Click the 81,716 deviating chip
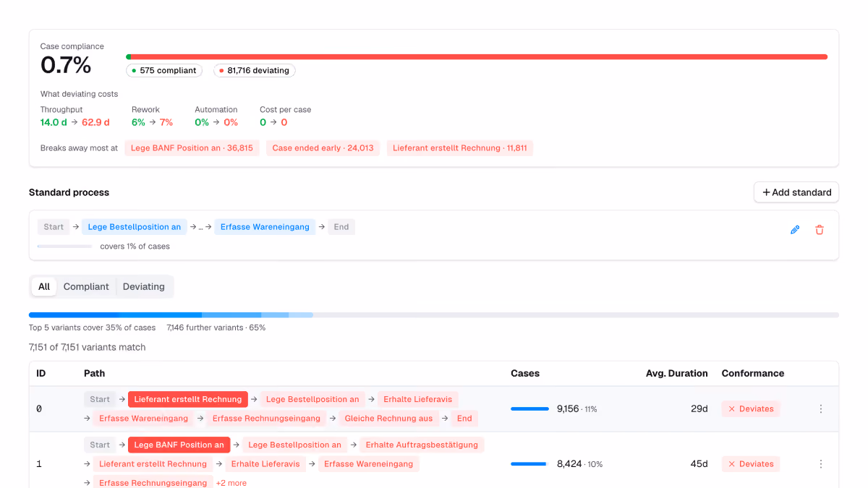Viewport: 868px width, 488px height. [x=254, y=71]
